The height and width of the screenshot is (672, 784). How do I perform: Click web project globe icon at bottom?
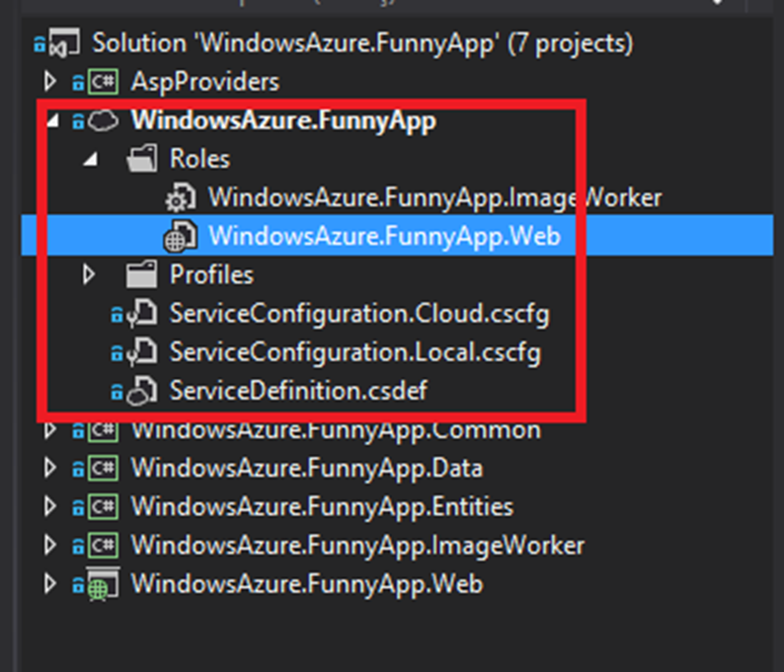click(104, 584)
